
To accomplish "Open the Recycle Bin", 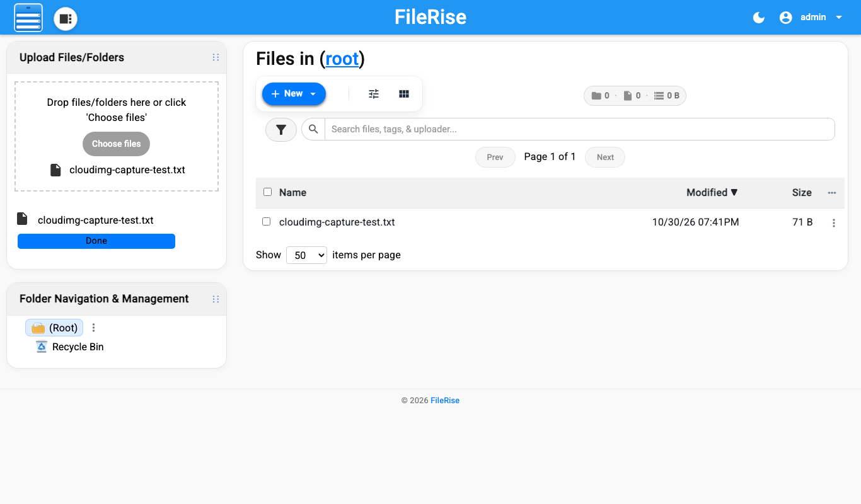I will tap(78, 347).
